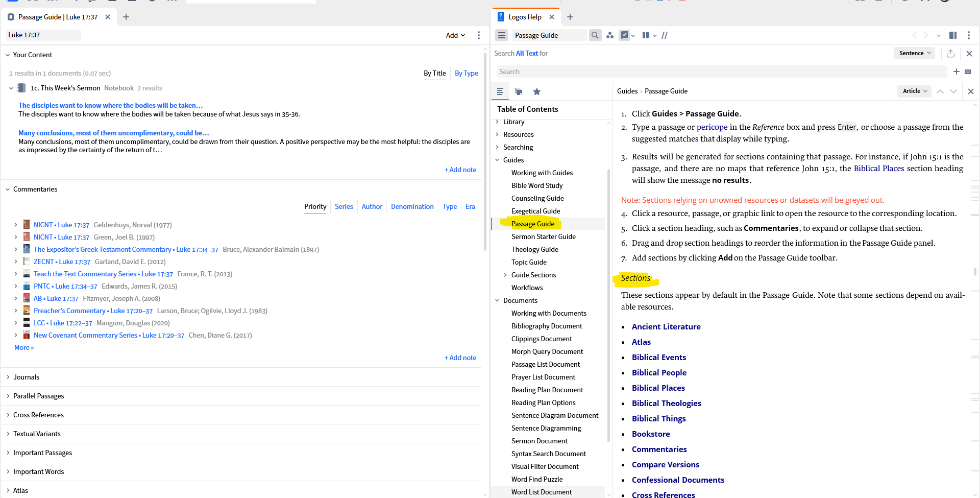This screenshot has height=498, width=980.
Task: Toggle the sidebar split-panel icon in Help toolbar
Action: point(952,35)
